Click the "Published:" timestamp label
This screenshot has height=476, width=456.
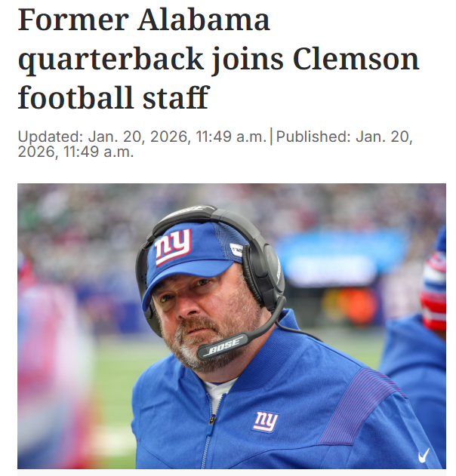click(313, 137)
